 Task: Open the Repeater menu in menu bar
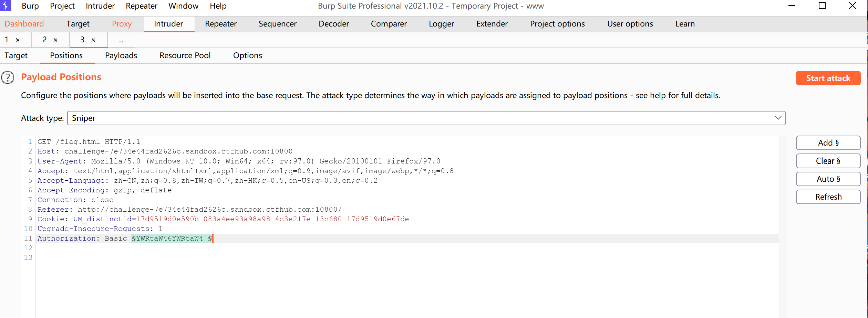(142, 6)
